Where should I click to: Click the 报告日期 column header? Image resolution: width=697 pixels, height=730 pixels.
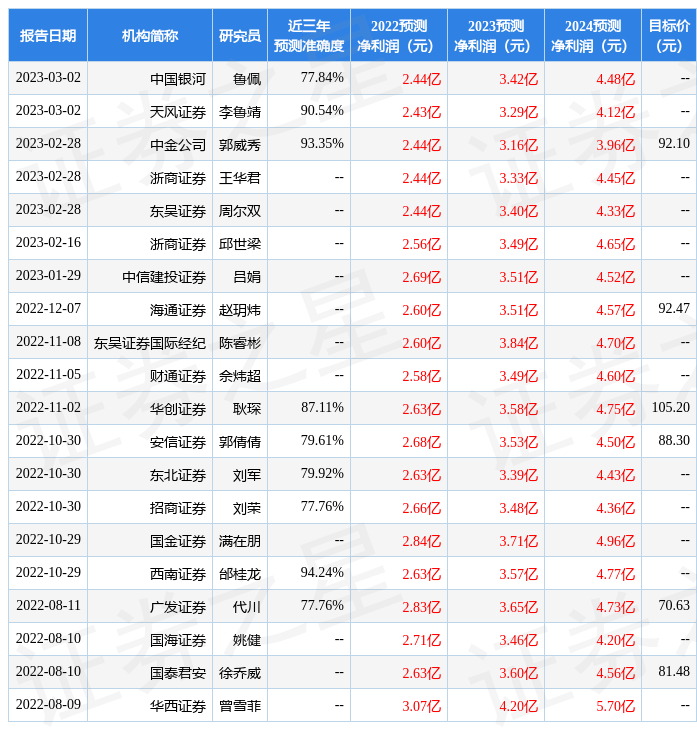48,35
